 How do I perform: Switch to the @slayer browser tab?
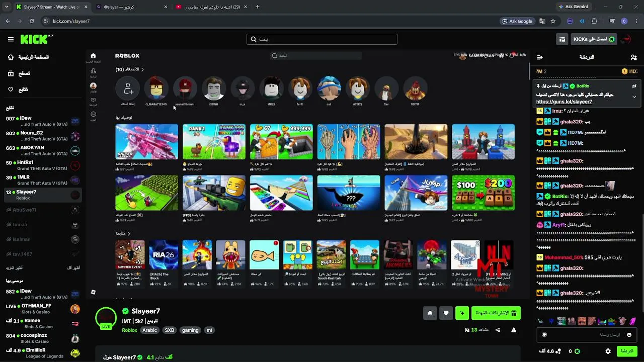pyautogui.click(x=132, y=7)
